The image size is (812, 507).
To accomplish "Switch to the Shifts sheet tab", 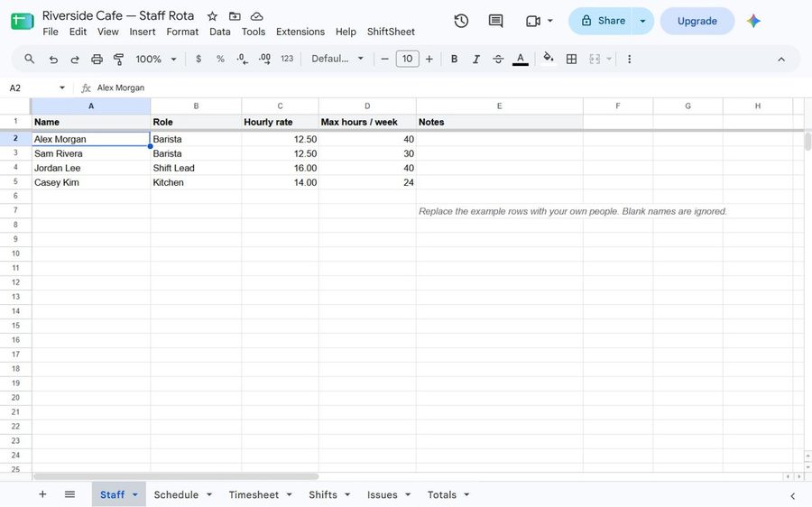I will (x=323, y=494).
